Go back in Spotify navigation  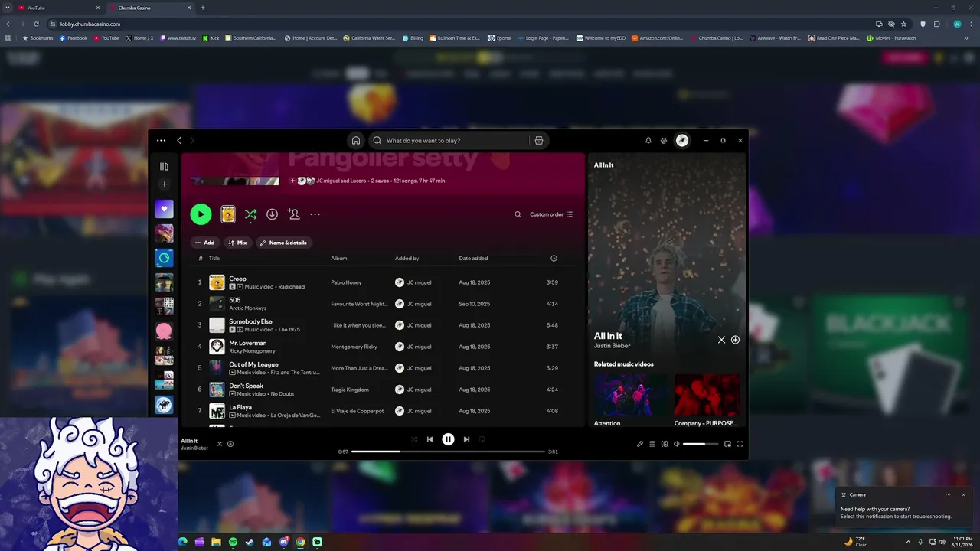click(179, 141)
